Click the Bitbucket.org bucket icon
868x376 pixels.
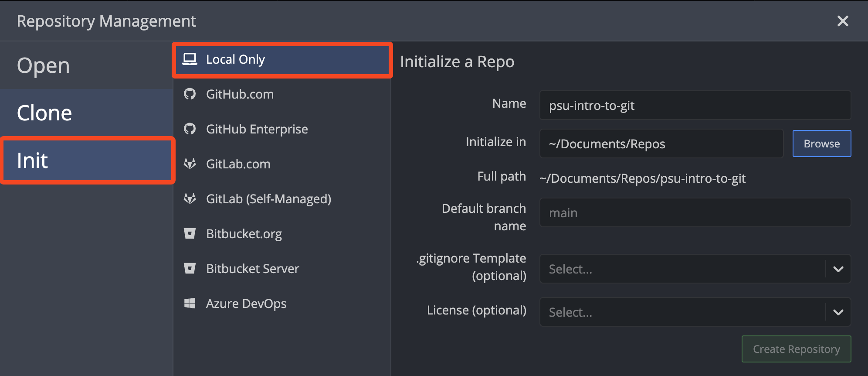coord(190,233)
